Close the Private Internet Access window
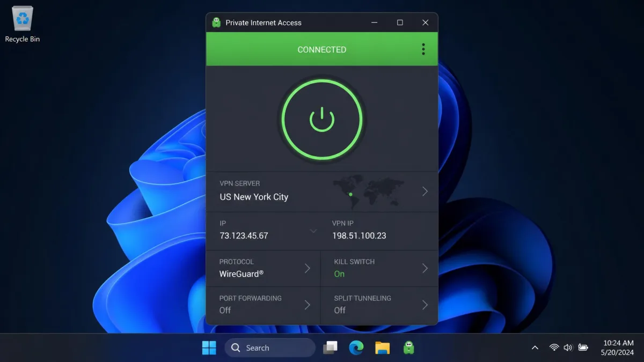Image resolution: width=644 pixels, height=362 pixels. click(425, 23)
